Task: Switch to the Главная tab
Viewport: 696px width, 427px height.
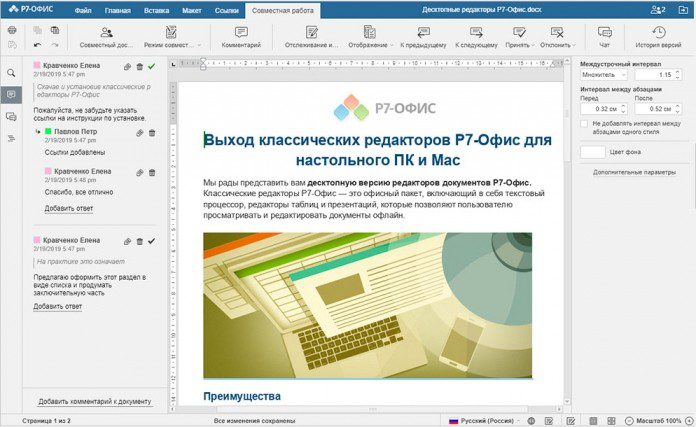Action: coord(118,10)
